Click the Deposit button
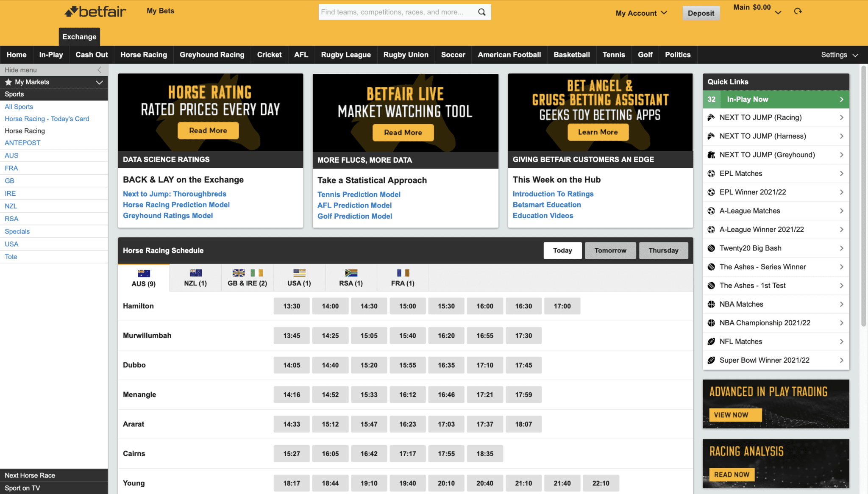The width and height of the screenshot is (868, 494). point(701,13)
